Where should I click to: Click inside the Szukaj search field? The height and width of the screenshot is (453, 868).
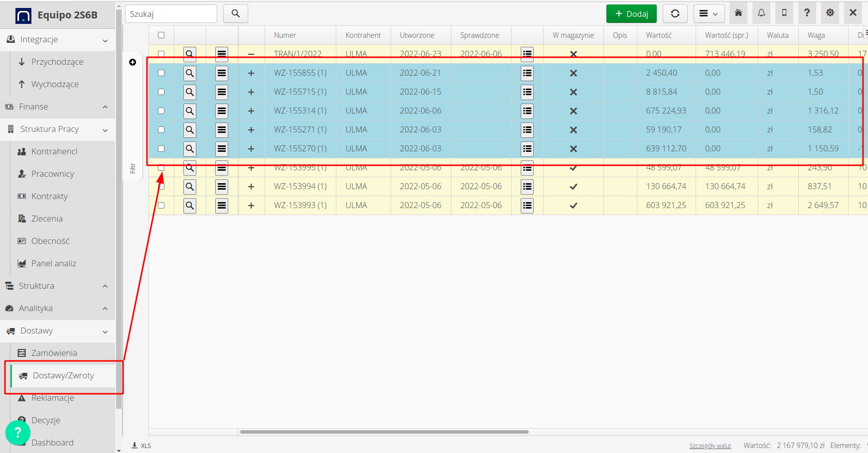[x=171, y=13]
